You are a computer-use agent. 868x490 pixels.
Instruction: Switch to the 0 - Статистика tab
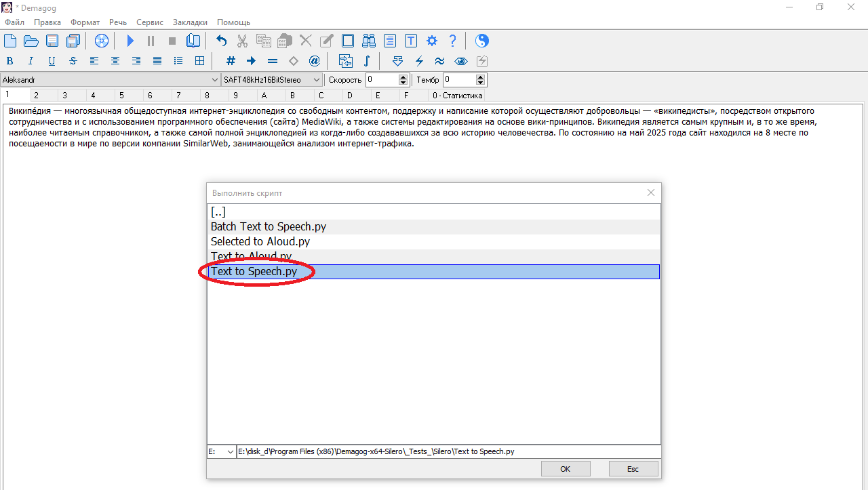click(457, 96)
